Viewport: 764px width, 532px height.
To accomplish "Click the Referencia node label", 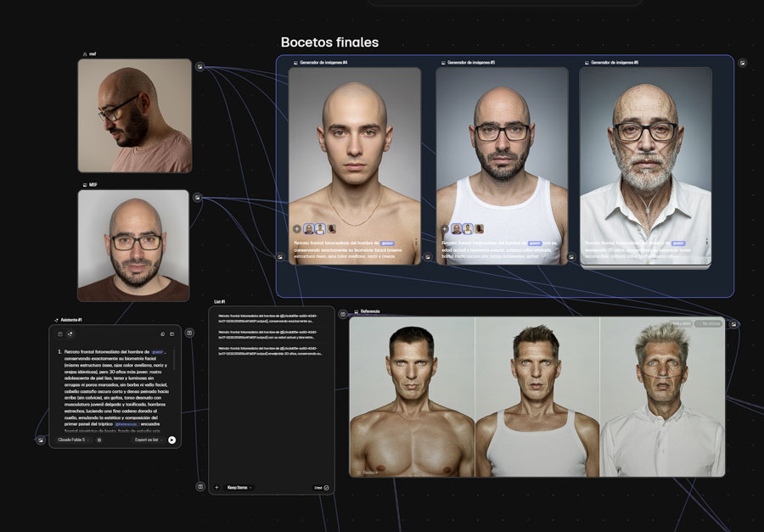I will pos(370,311).
